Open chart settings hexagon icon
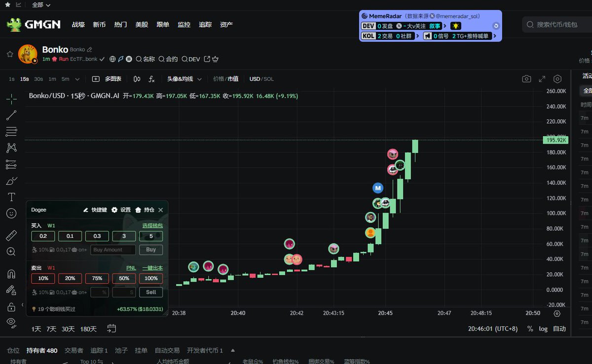The image size is (592, 364). click(x=557, y=79)
